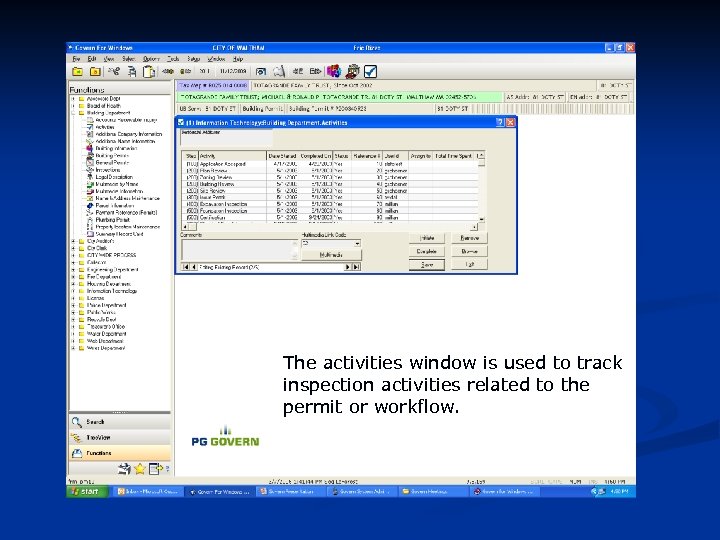Go to last record navigation arrow

(x=356, y=267)
